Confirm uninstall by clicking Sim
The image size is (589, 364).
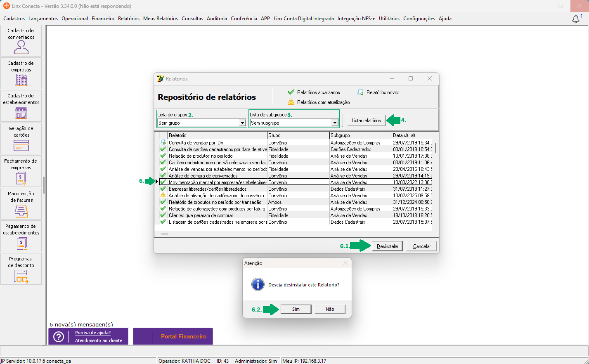tap(296, 309)
